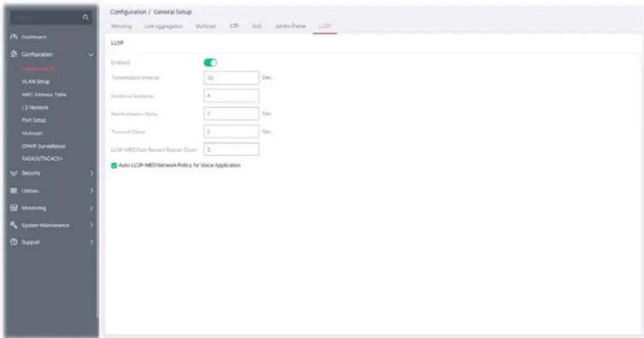Open the Multicast tab in General Setup

click(x=206, y=26)
